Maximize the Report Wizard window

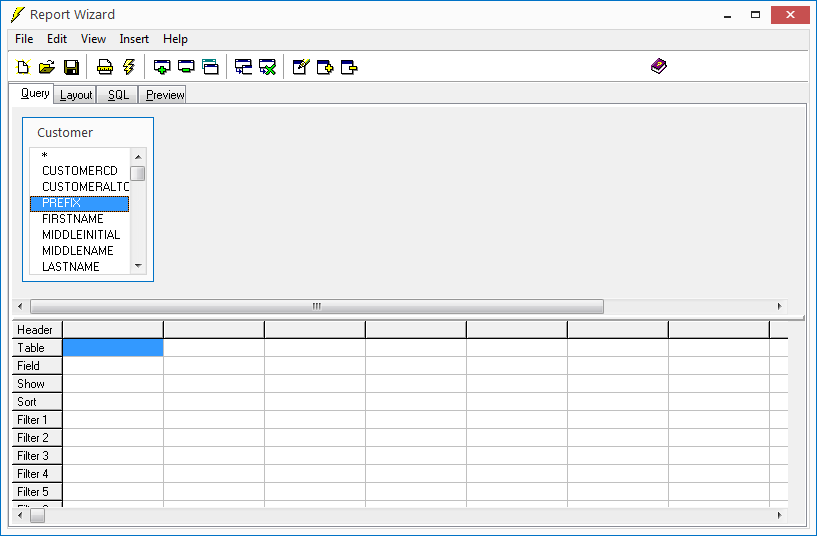[x=756, y=15]
